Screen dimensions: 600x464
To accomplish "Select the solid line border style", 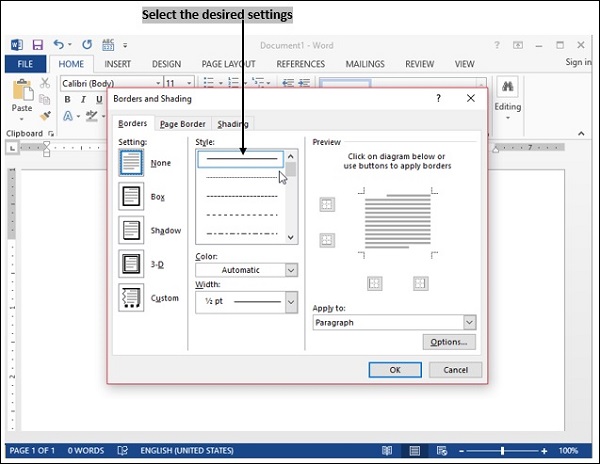I will [x=240, y=158].
